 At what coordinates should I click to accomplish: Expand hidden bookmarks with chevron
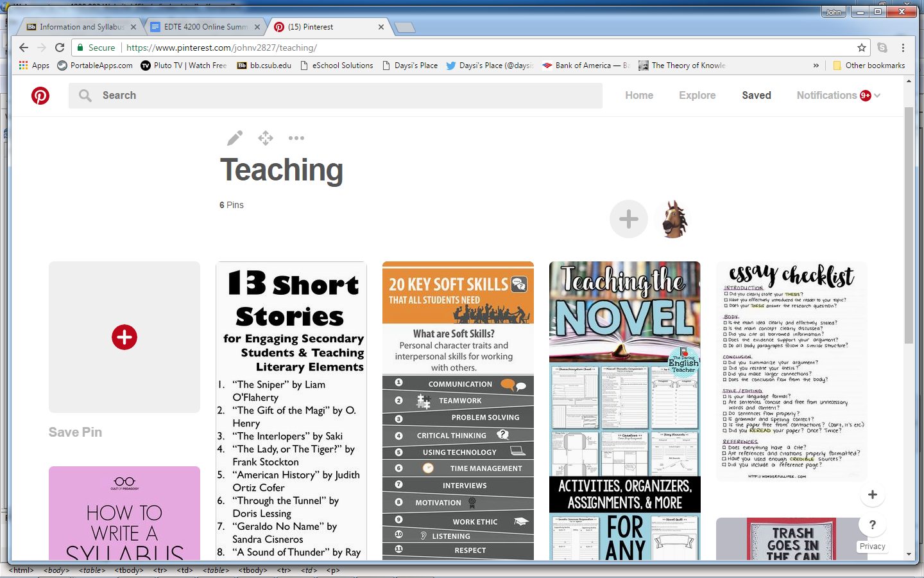click(x=816, y=66)
